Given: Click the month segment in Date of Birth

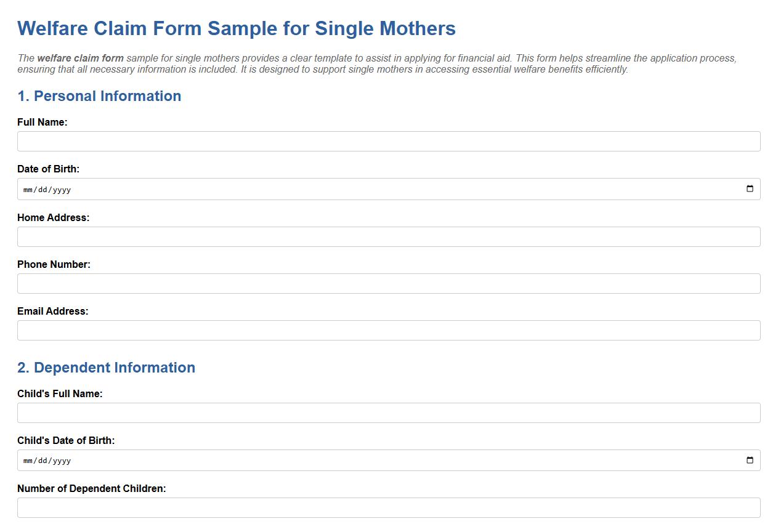Looking at the screenshot, I should pos(27,190).
